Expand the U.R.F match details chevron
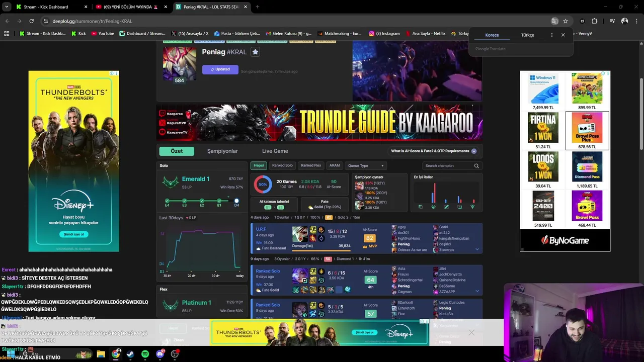Screen dimensions: 644x362 (x=477, y=249)
